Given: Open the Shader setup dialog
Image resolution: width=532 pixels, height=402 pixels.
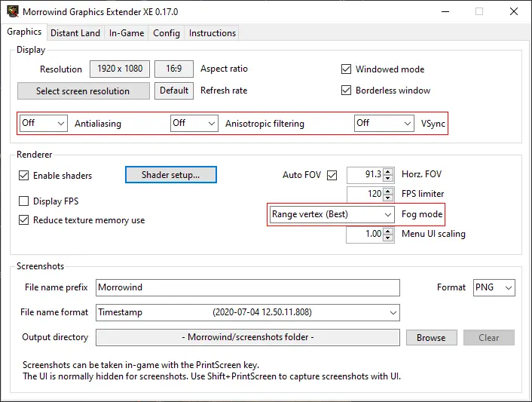Looking at the screenshot, I should pos(170,175).
